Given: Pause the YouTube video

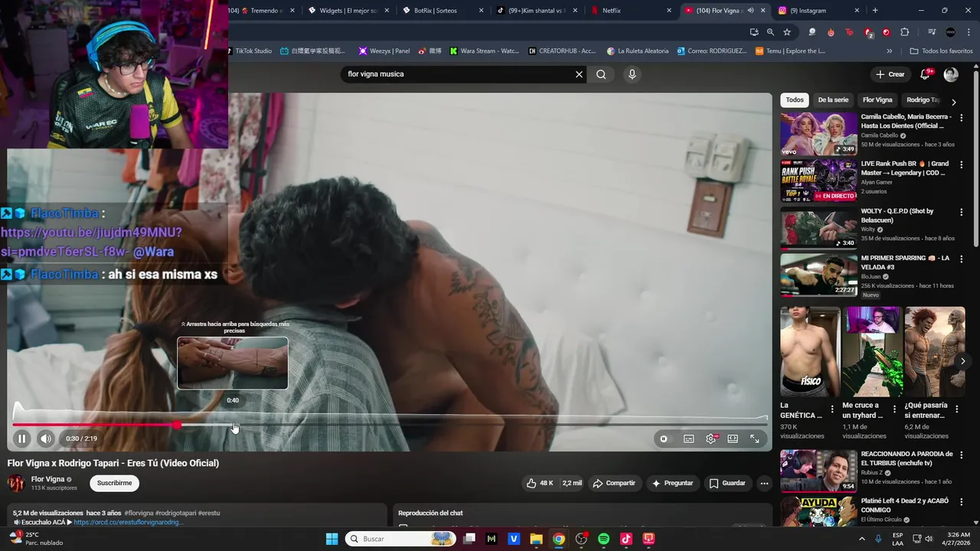Looking at the screenshot, I should click(21, 439).
